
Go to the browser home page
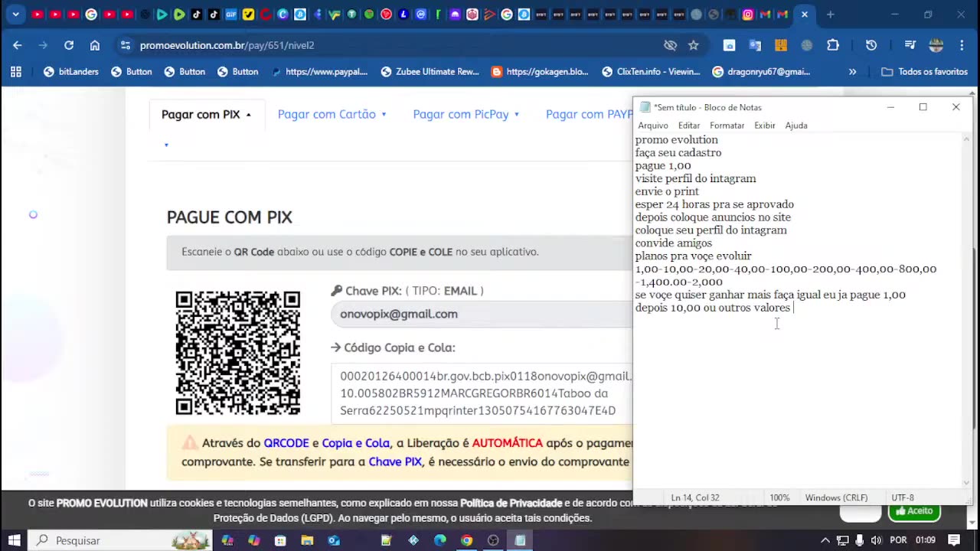tap(95, 45)
